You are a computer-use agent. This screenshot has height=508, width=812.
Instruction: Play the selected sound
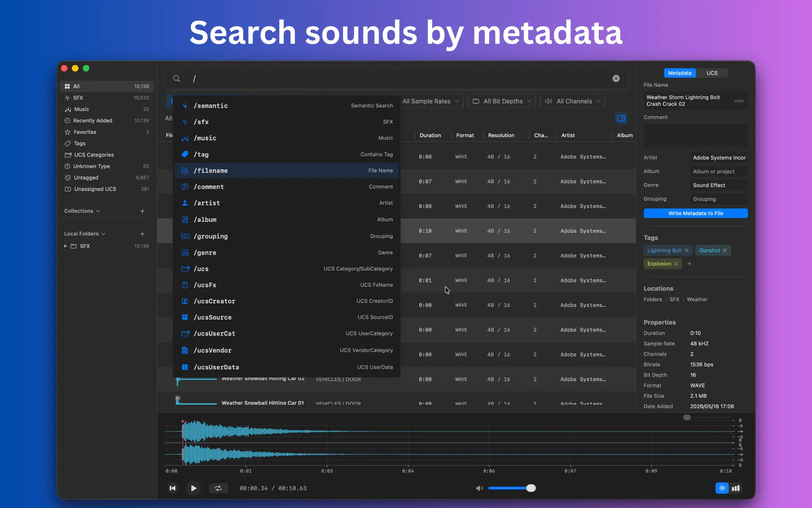point(193,488)
